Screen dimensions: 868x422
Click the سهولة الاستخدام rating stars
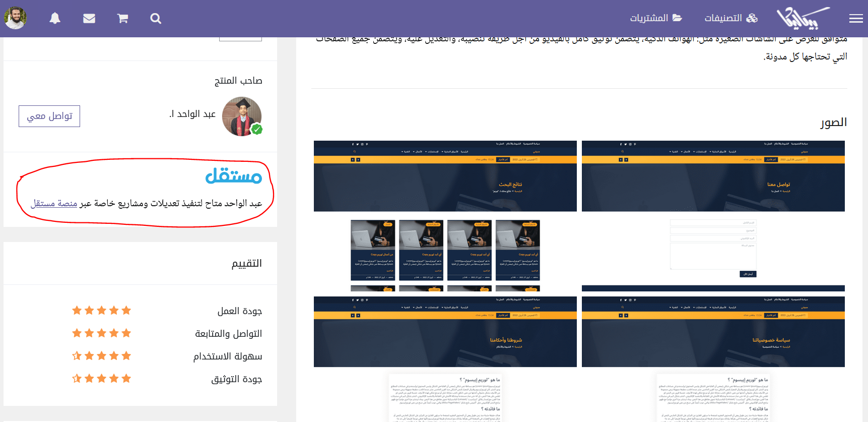coord(102,356)
